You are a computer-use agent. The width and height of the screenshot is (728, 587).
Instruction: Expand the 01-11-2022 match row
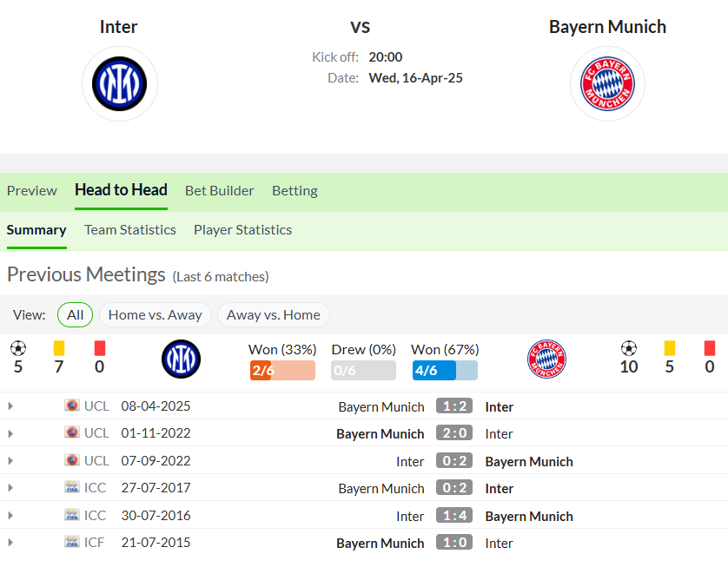[10, 433]
